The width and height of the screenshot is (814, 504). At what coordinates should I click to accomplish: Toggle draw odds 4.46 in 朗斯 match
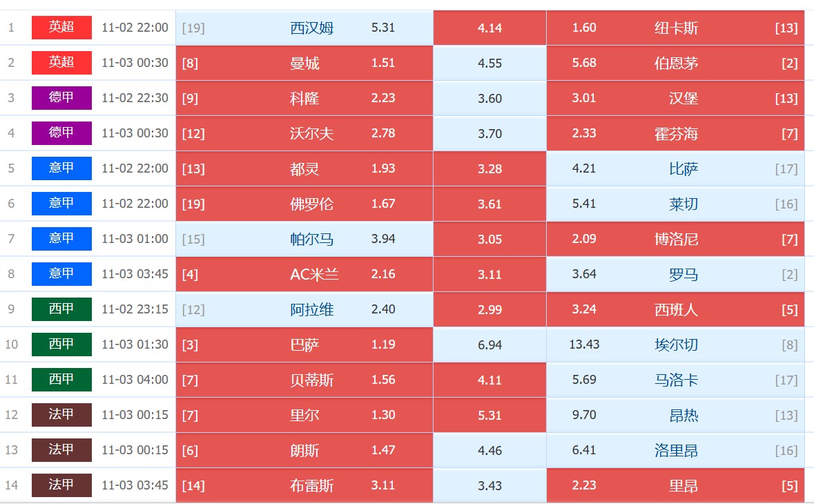pyautogui.click(x=490, y=450)
